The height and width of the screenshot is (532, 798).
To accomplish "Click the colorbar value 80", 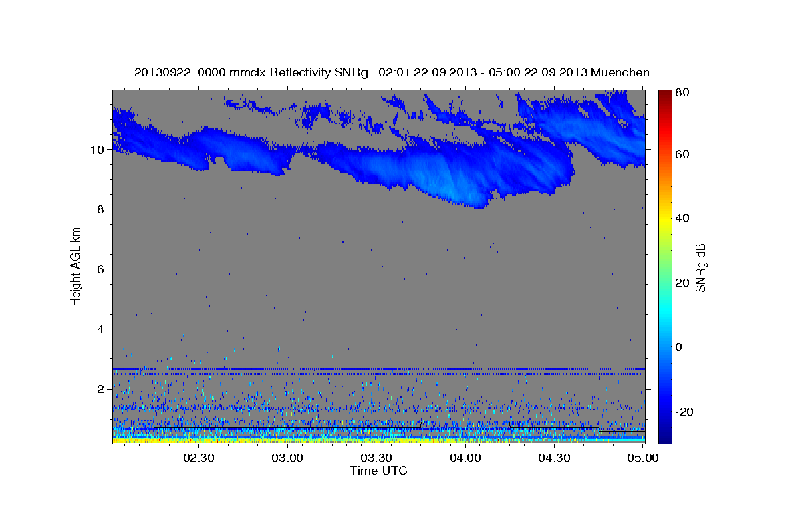I will click(x=683, y=93).
